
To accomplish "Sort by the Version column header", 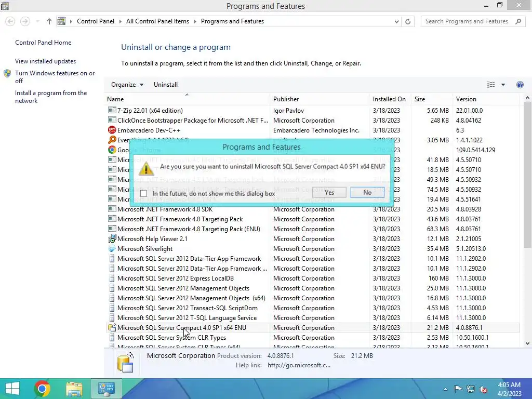I will pyautogui.click(x=486, y=99).
